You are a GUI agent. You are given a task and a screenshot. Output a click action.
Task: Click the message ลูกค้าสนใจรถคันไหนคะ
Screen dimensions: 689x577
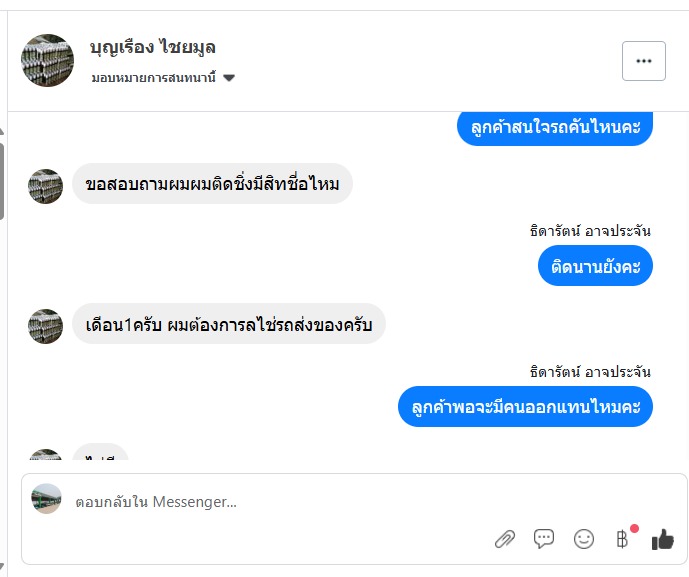click(555, 127)
